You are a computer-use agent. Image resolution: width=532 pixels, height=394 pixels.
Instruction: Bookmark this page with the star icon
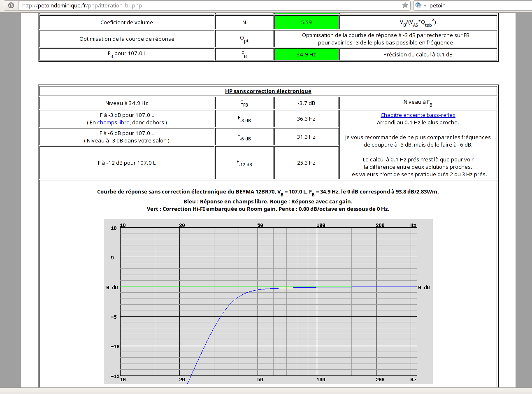coord(405,5)
